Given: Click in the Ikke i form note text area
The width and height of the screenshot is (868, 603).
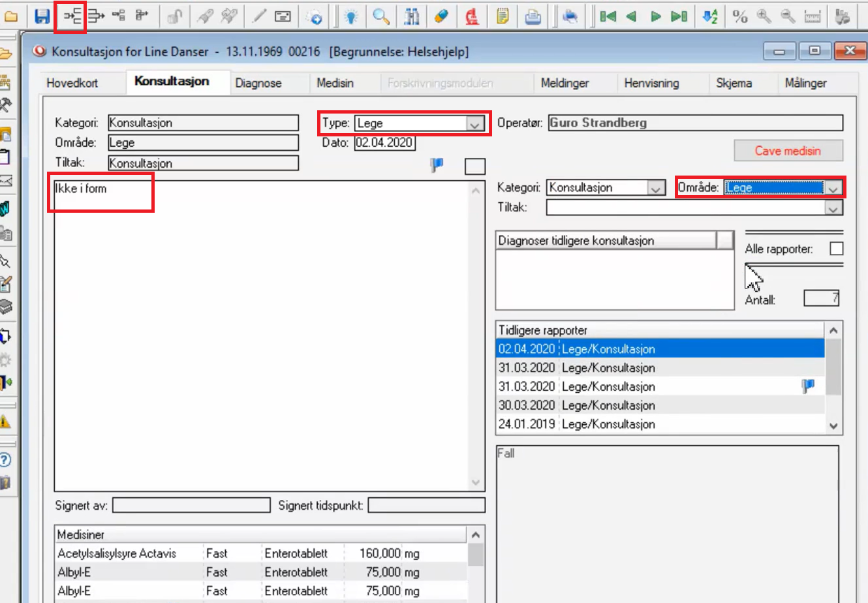Looking at the screenshot, I should pos(262,336).
